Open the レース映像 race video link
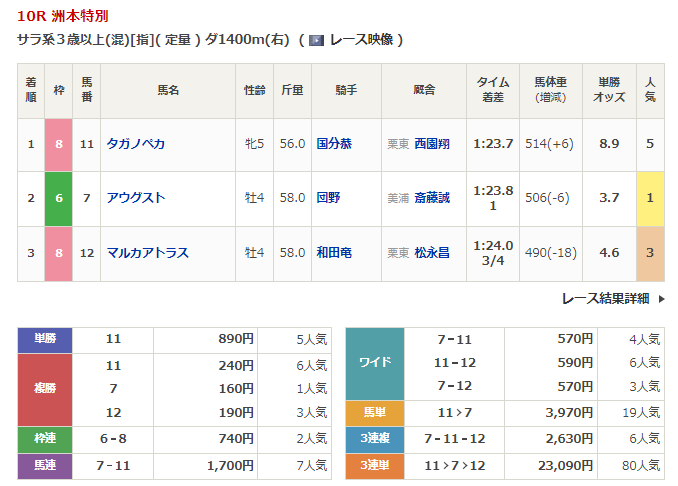This screenshot has height=486, width=678. (360, 40)
